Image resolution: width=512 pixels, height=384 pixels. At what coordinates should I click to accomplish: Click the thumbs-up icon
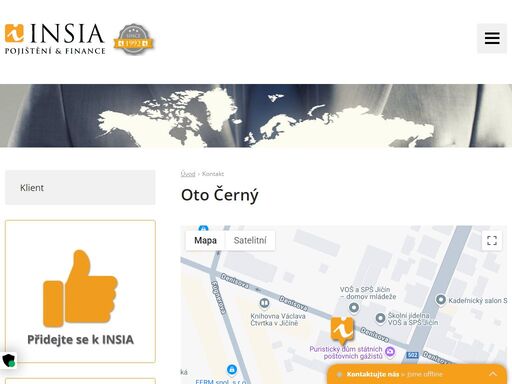tap(80, 288)
